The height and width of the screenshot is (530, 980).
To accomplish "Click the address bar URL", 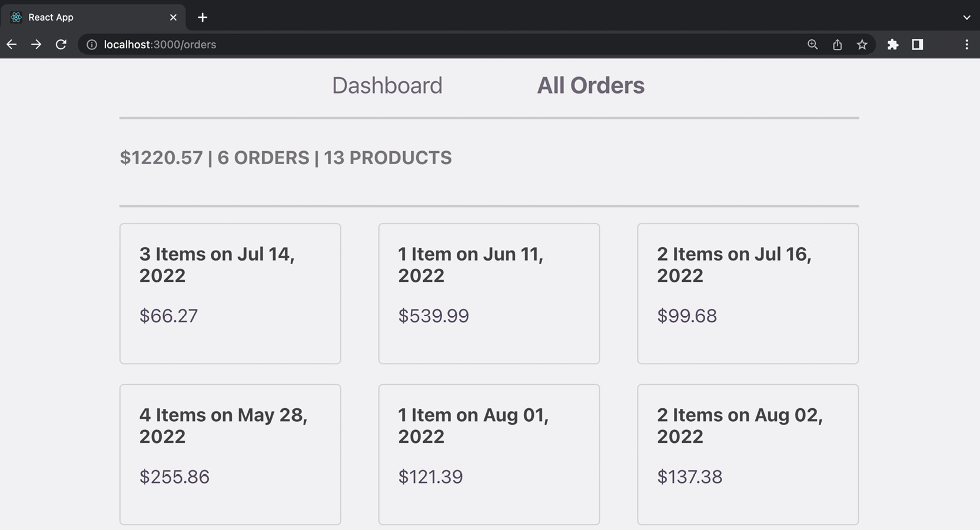I will tap(159, 44).
